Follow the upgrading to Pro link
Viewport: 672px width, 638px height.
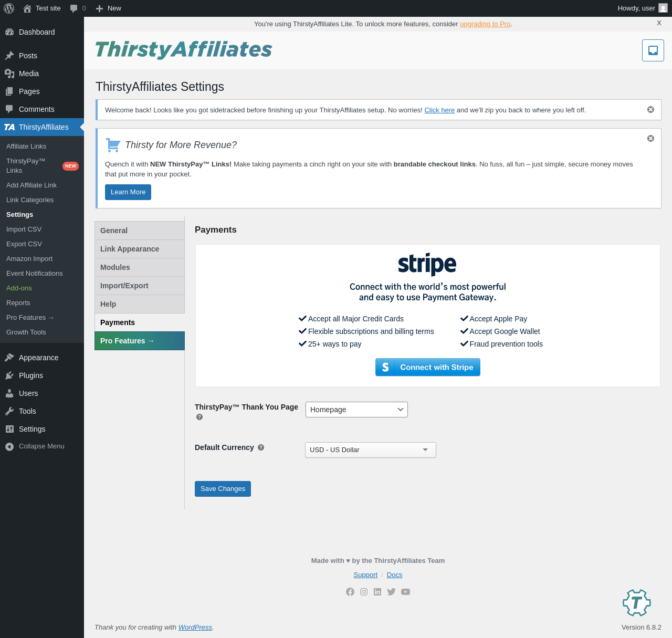[485, 24]
